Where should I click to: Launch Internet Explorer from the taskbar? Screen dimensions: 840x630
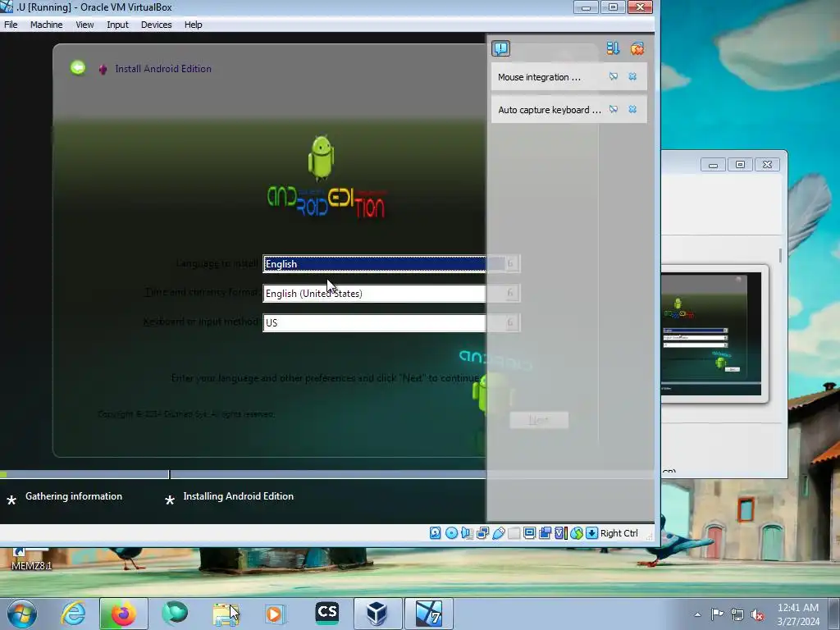click(73, 614)
